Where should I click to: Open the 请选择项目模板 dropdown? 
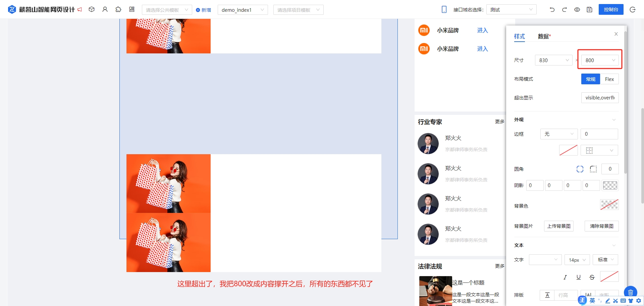coord(299,10)
